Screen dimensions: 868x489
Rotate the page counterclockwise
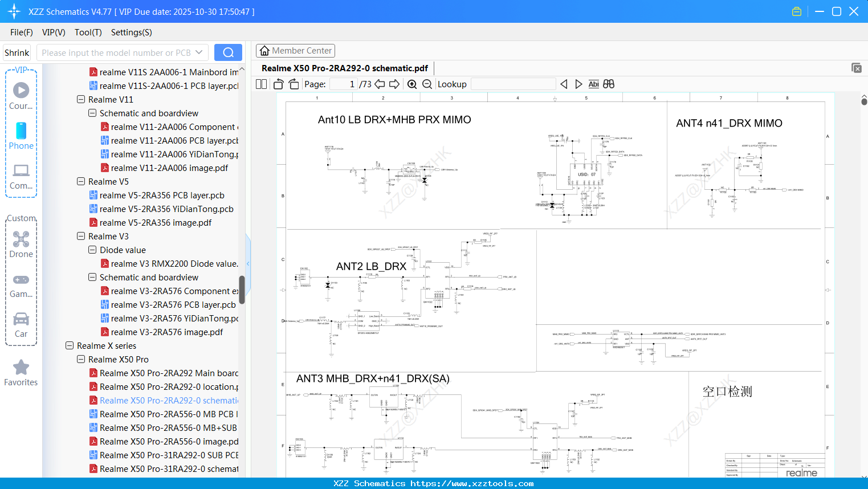pyautogui.click(x=279, y=84)
